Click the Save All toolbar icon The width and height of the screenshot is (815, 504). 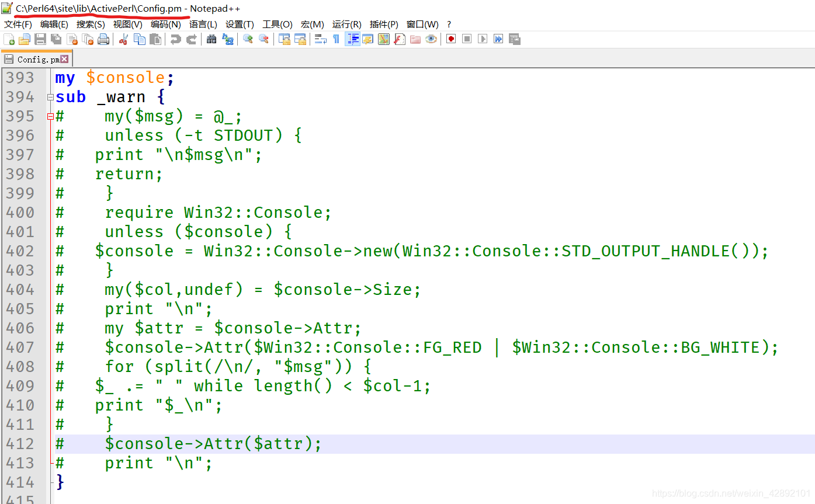coord(56,39)
